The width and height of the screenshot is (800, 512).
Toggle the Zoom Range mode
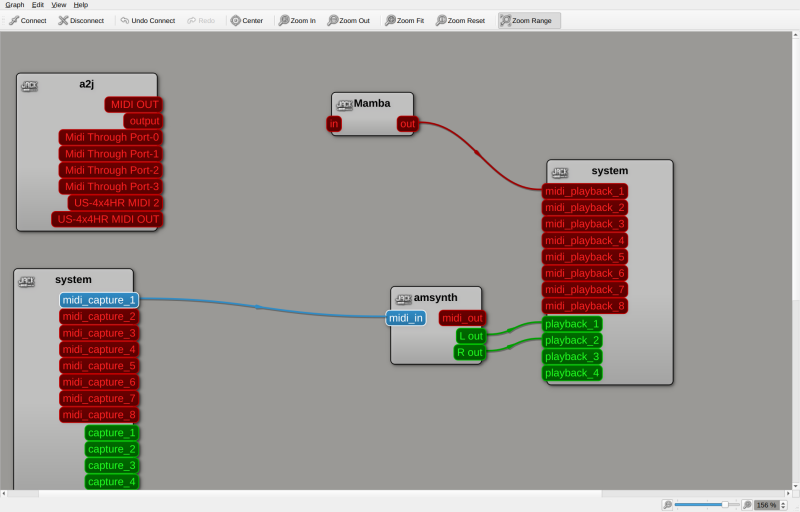pyautogui.click(x=529, y=20)
